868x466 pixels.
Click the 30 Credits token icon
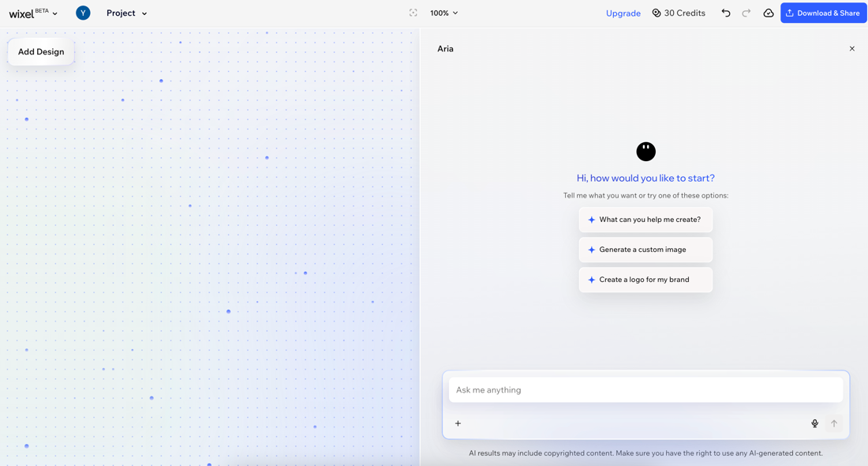pyautogui.click(x=655, y=13)
